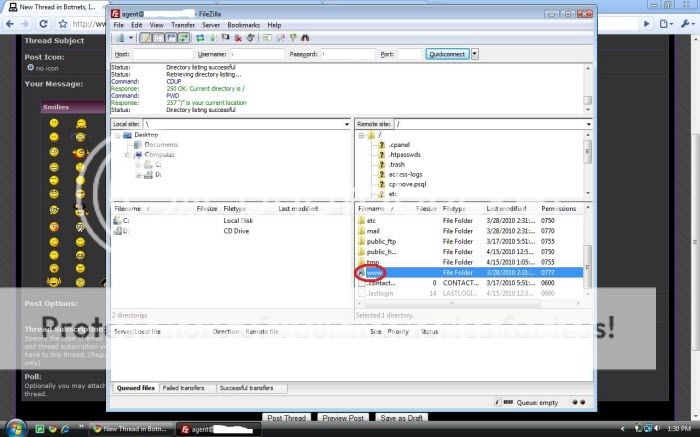Collapse the remote root folder tree

click(361, 135)
